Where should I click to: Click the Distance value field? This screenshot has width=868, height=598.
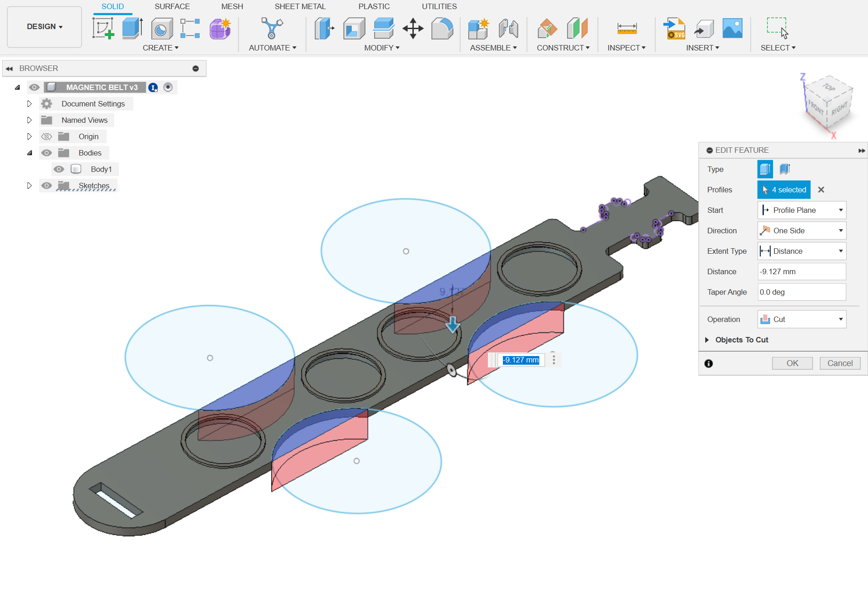pyautogui.click(x=802, y=271)
